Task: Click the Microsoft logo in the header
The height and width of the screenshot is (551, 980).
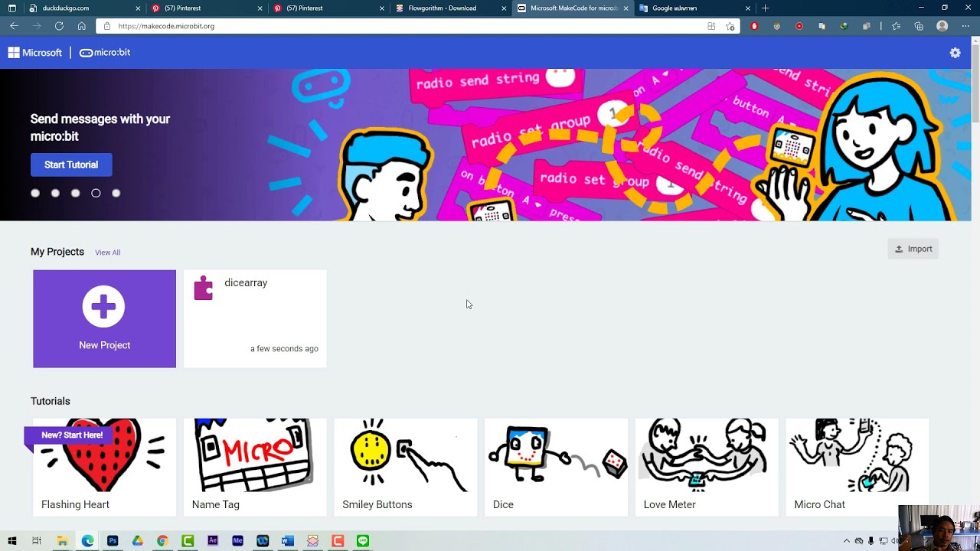Action: click(35, 53)
